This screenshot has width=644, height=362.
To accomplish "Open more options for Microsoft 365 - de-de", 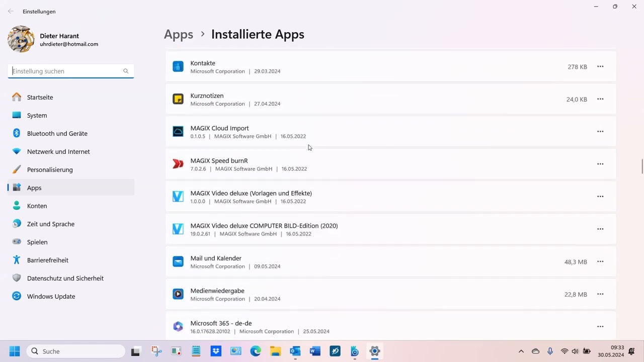I will [600, 327].
